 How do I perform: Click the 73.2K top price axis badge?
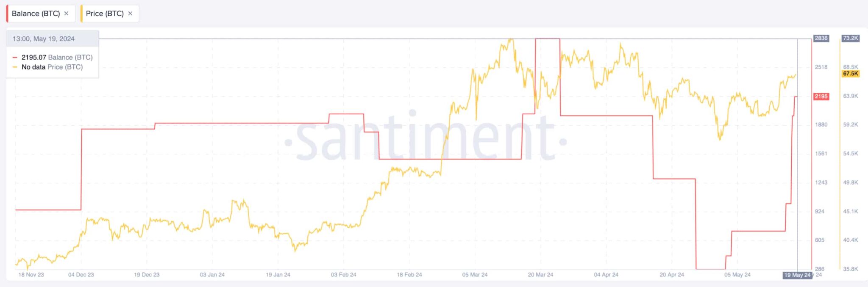coord(850,38)
